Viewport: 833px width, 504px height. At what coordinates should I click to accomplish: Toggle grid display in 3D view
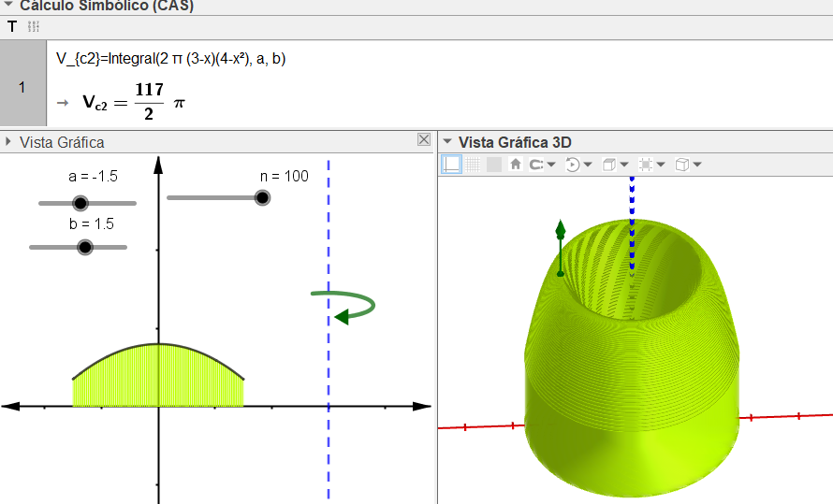pos(473,165)
